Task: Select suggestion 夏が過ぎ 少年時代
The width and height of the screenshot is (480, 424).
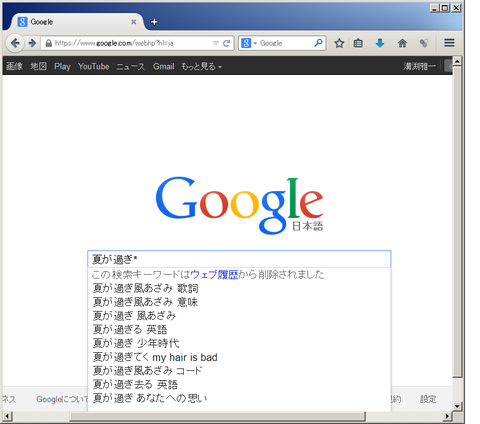Action: pyautogui.click(x=239, y=343)
